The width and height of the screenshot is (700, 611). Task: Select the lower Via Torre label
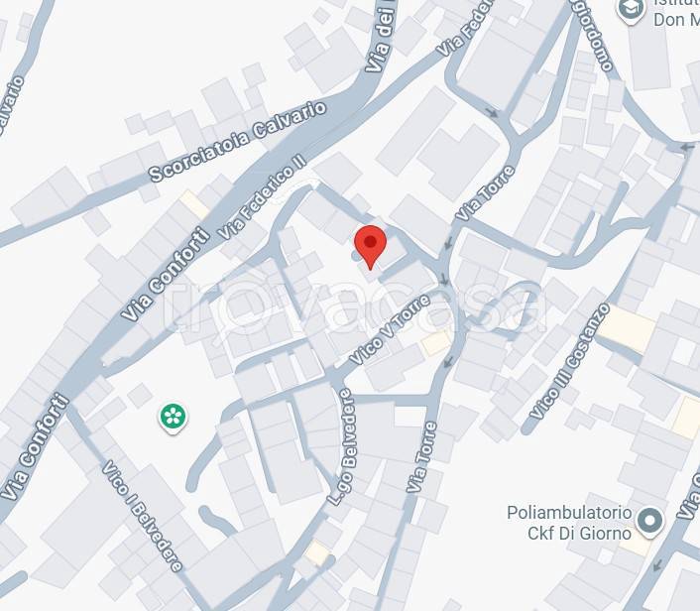click(421, 457)
